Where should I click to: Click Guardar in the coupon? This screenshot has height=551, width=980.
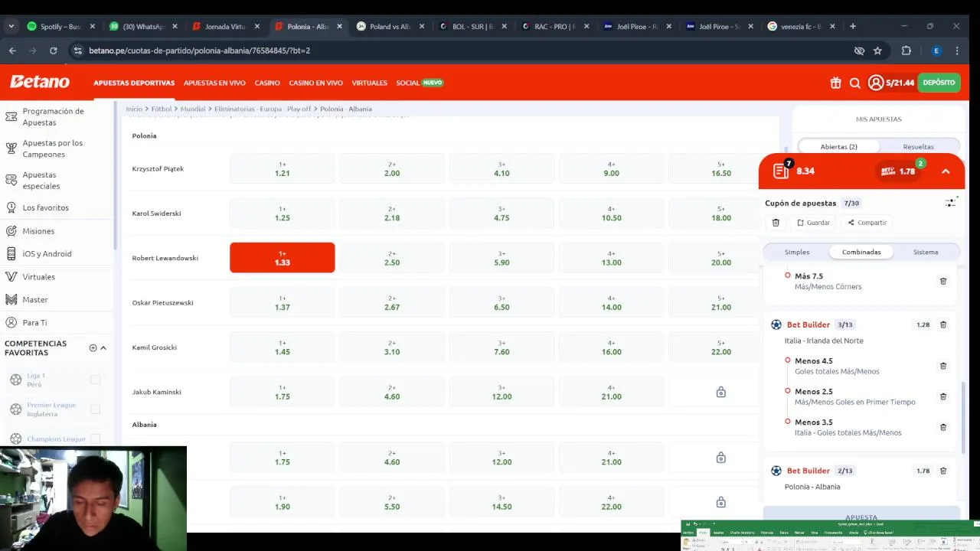pyautogui.click(x=813, y=223)
